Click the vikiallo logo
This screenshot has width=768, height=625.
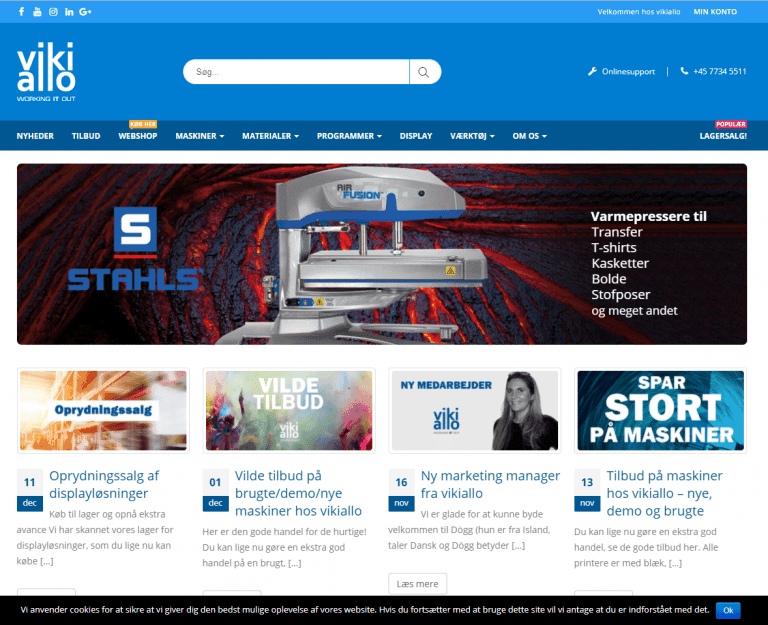46,72
